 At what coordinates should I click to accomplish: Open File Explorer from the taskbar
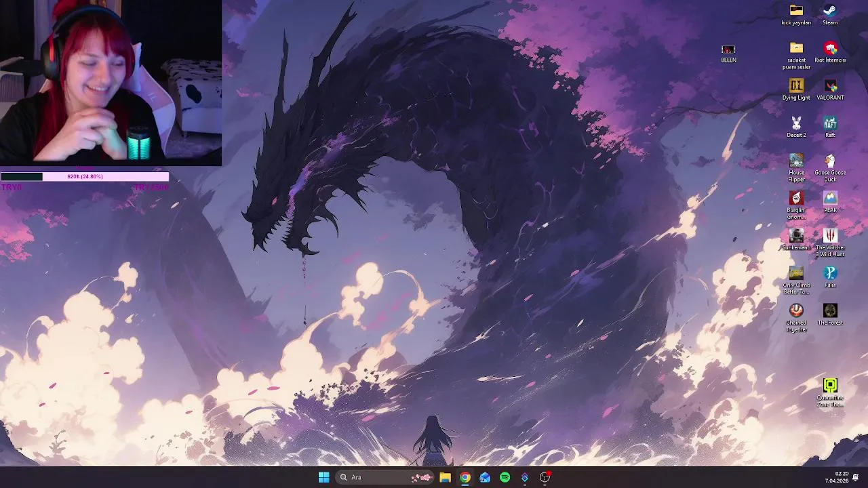pos(445,477)
